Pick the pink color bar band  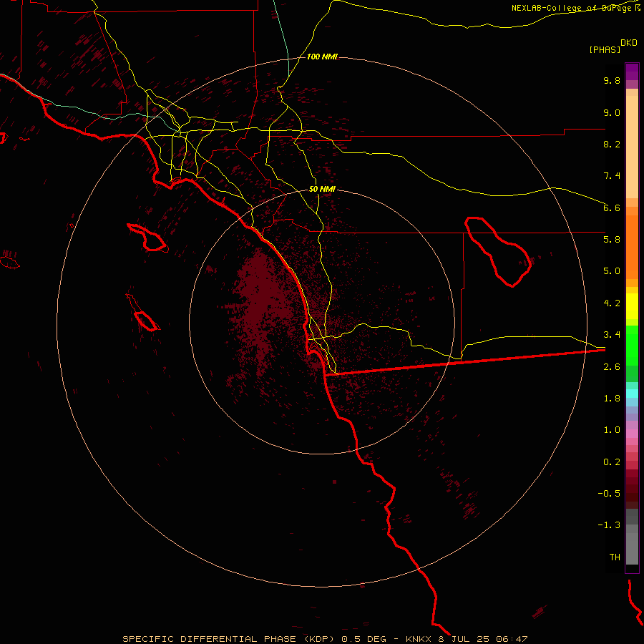(632, 434)
